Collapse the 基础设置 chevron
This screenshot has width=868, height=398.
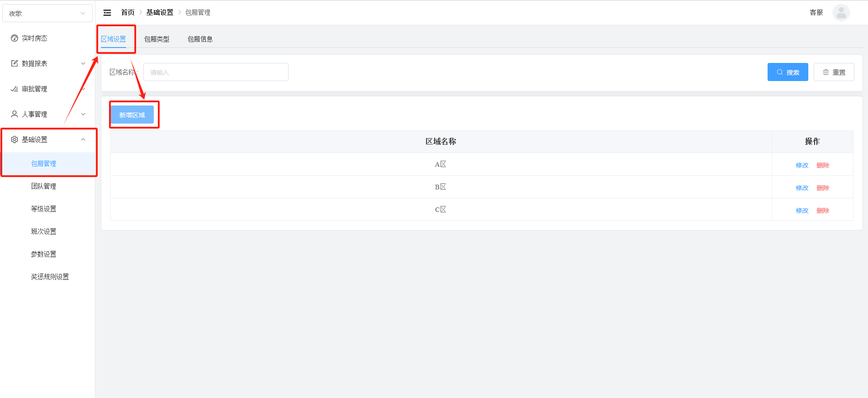click(x=83, y=139)
